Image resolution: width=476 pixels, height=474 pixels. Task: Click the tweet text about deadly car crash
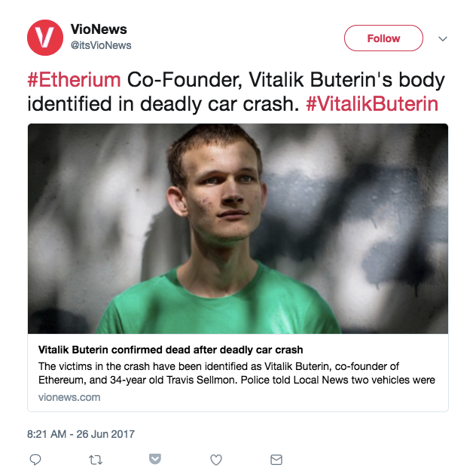[x=236, y=92]
